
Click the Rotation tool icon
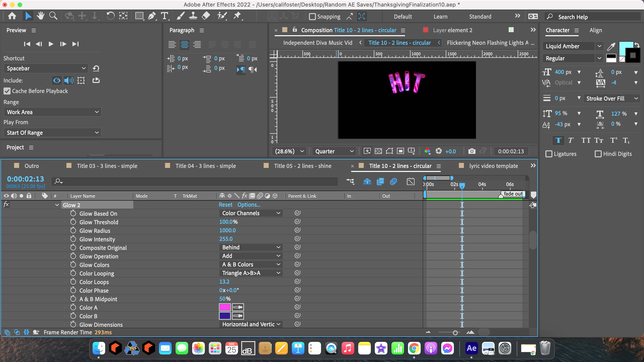[110, 16]
